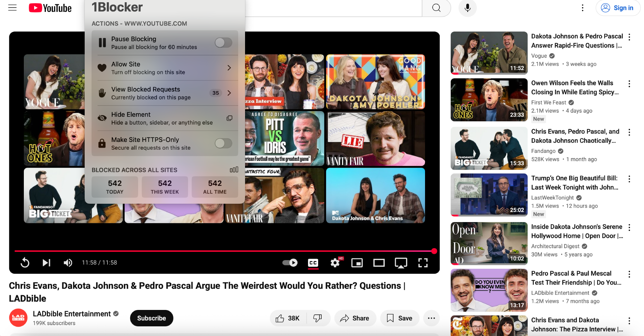The image size is (644, 336).
Task: Open blocked statistics bar chart icon
Action: tap(234, 170)
